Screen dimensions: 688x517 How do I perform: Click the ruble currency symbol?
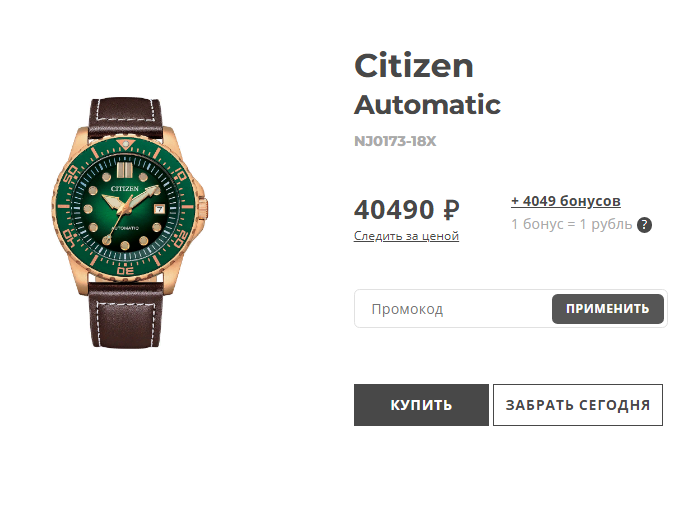(x=451, y=210)
